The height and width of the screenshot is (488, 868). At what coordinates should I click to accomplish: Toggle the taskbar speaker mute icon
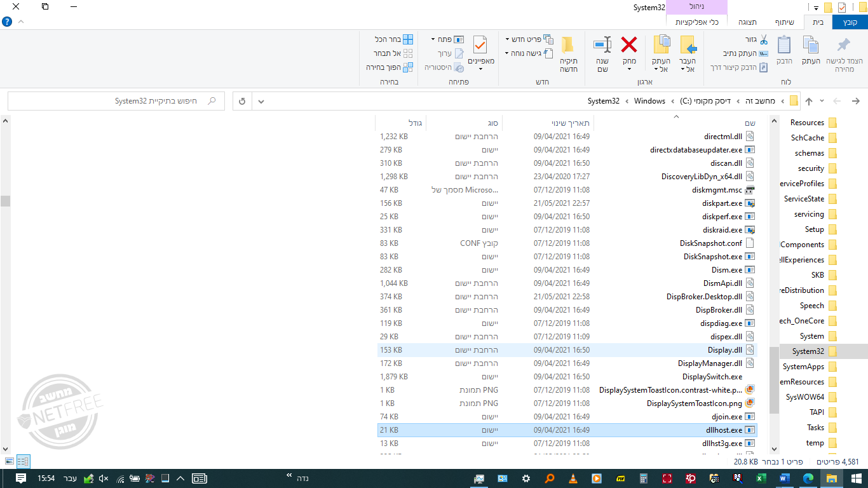(x=104, y=478)
